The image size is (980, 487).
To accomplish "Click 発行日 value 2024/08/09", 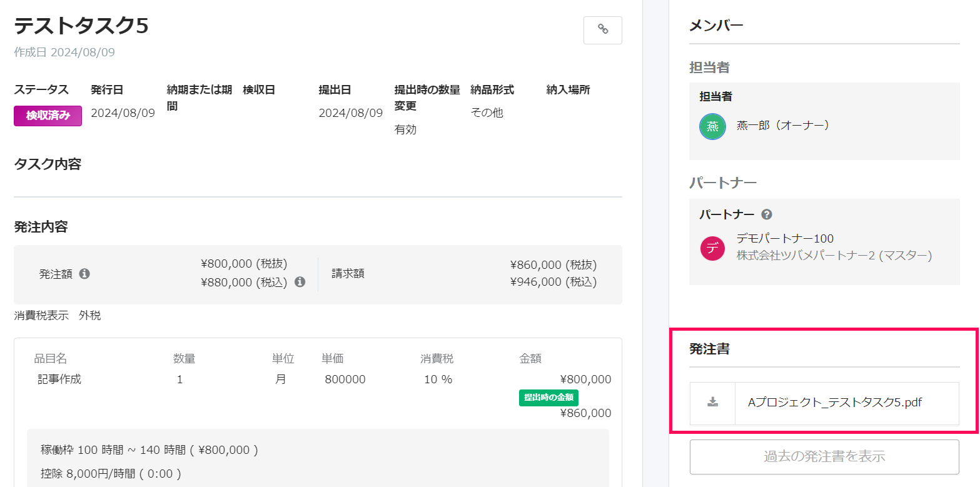I will 123,113.
